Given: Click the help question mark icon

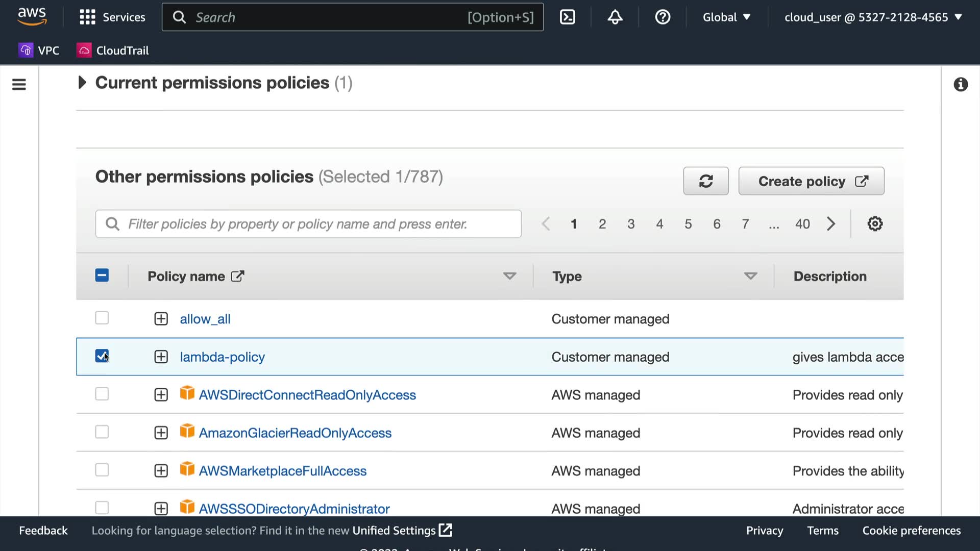Looking at the screenshot, I should 662,17.
